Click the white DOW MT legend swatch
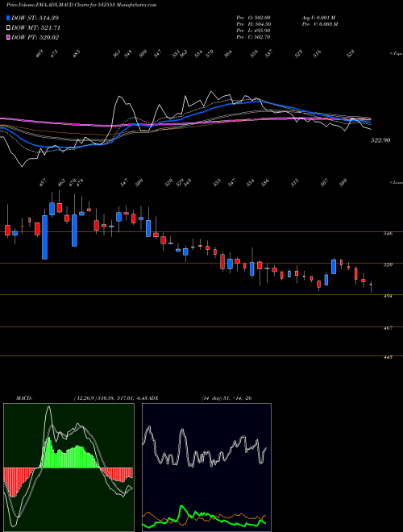Screen dimensions: 403x532 (x=8, y=27)
